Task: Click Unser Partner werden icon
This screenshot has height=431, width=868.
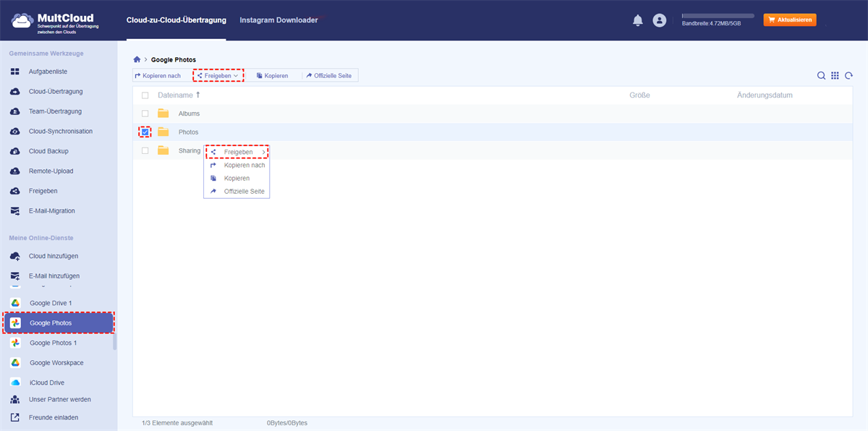Action: (x=14, y=399)
